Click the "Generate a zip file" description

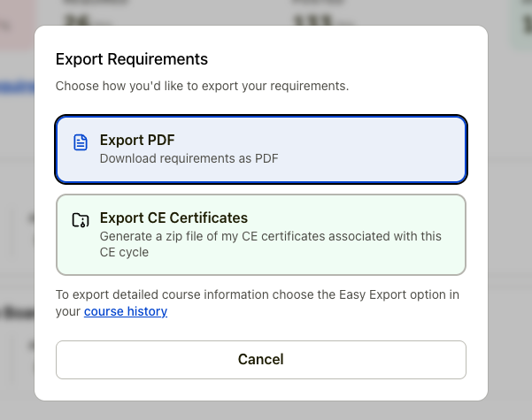tap(270, 237)
